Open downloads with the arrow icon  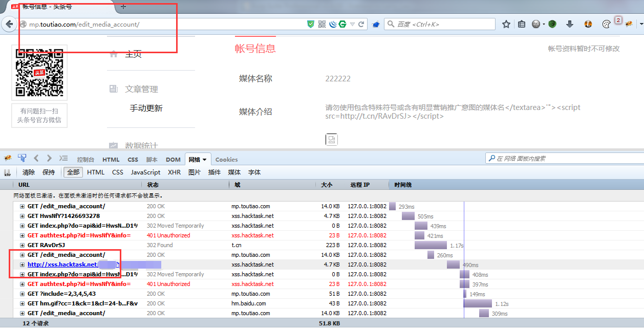[569, 24]
